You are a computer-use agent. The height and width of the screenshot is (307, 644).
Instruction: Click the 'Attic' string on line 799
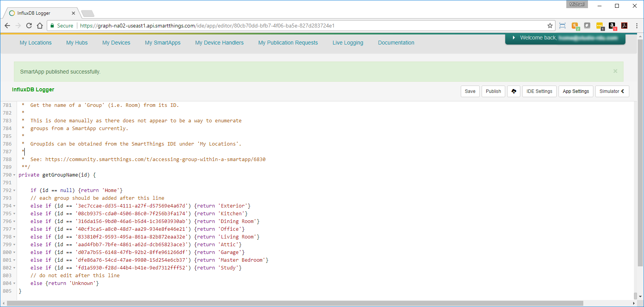tap(228, 245)
